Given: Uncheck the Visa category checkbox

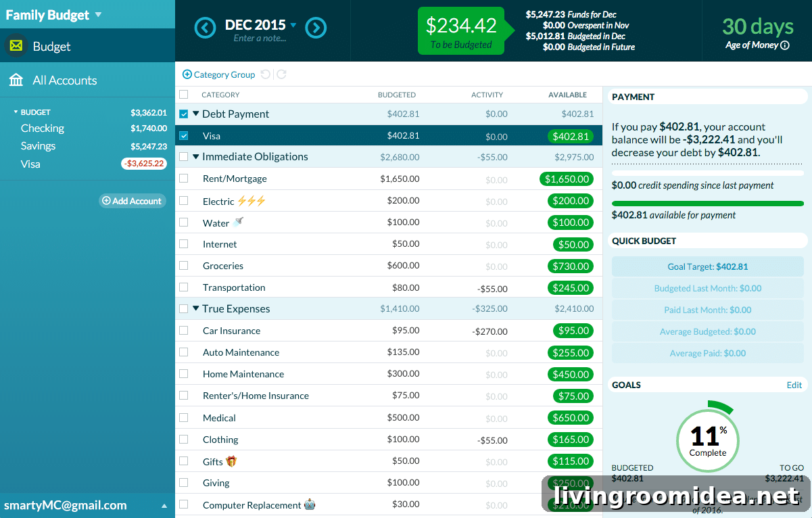Looking at the screenshot, I should click(x=184, y=136).
